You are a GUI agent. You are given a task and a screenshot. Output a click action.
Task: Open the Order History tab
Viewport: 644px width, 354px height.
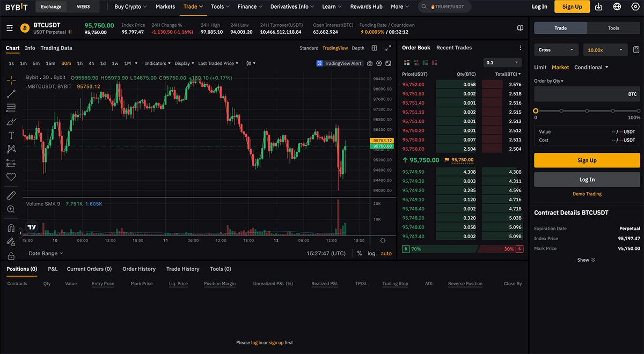pos(139,269)
